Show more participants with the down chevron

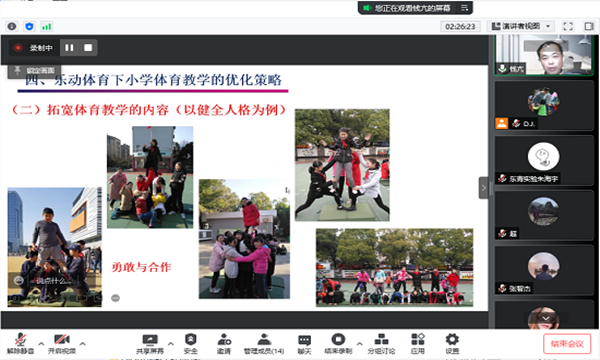546,318
